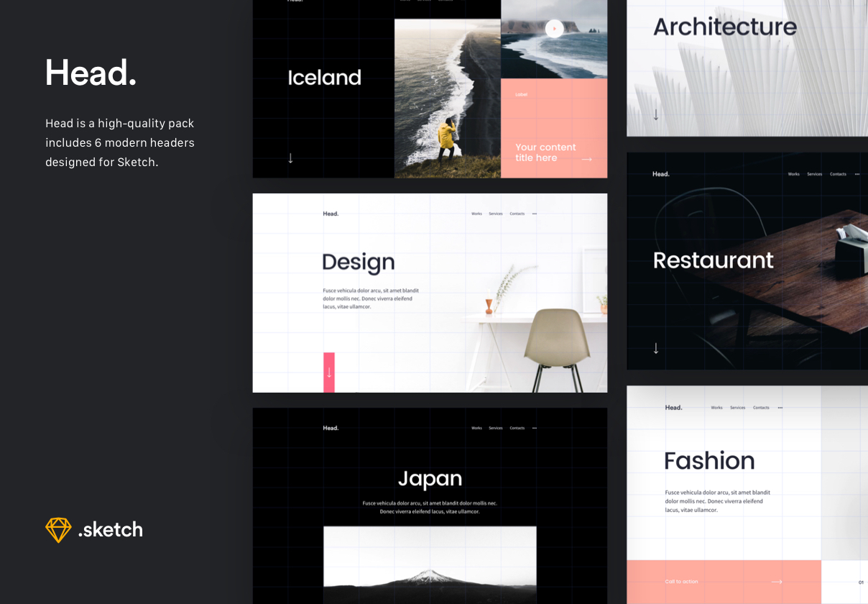Click the right arrow beside Call to action
Image resolution: width=868 pixels, height=604 pixels.
(777, 582)
